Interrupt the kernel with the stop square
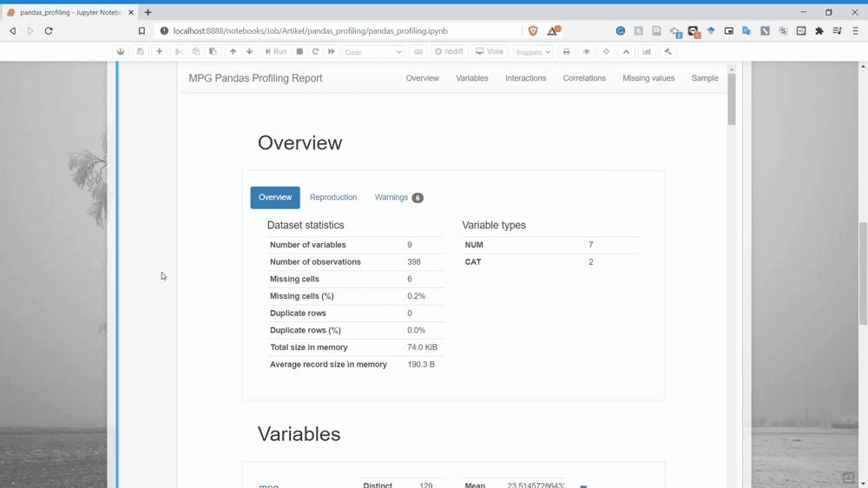The width and height of the screenshot is (868, 488). click(x=299, y=51)
